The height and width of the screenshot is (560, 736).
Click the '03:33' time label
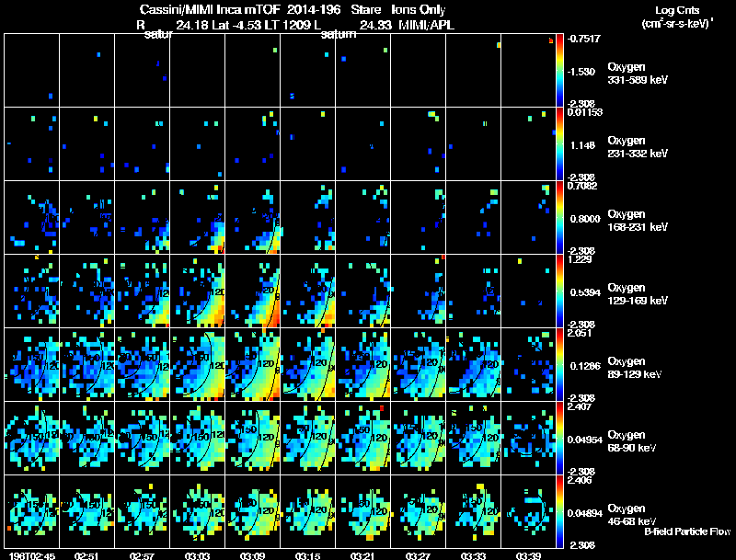474,556
